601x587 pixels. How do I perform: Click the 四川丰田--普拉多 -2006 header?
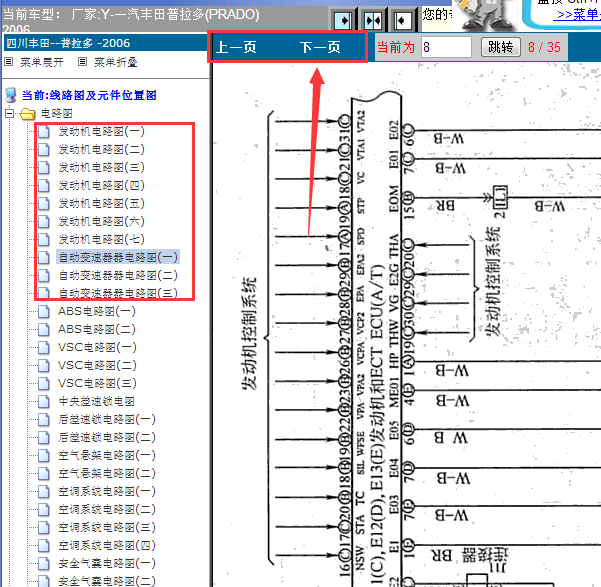(105, 43)
